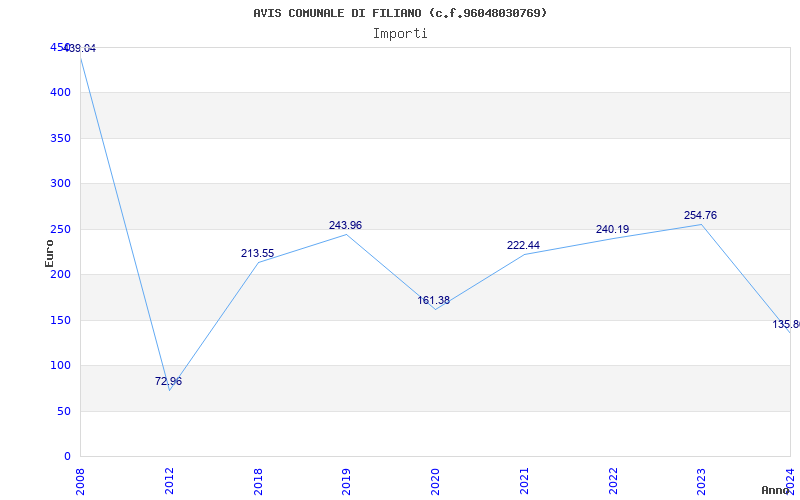Select the 243.96 data label
This screenshot has height=500, width=800.
(345, 225)
